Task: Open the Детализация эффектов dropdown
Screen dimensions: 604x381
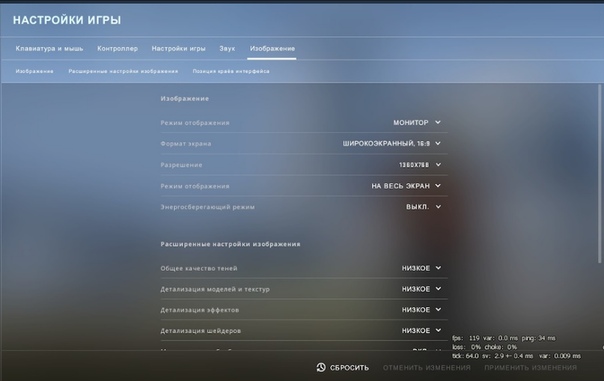Action: point(421,310)
